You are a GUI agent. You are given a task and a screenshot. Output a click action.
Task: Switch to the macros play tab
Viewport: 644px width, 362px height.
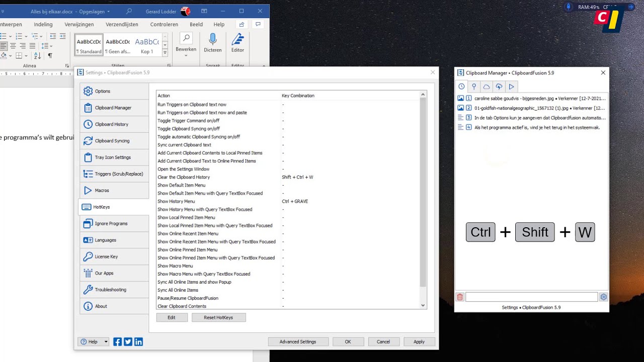(511, 86)
